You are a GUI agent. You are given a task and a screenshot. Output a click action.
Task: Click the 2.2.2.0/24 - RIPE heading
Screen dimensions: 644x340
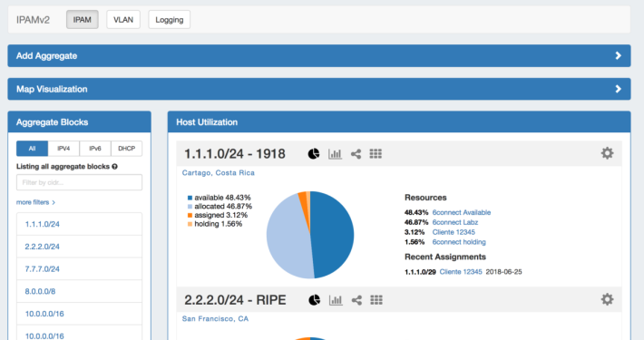coord(235,300)
